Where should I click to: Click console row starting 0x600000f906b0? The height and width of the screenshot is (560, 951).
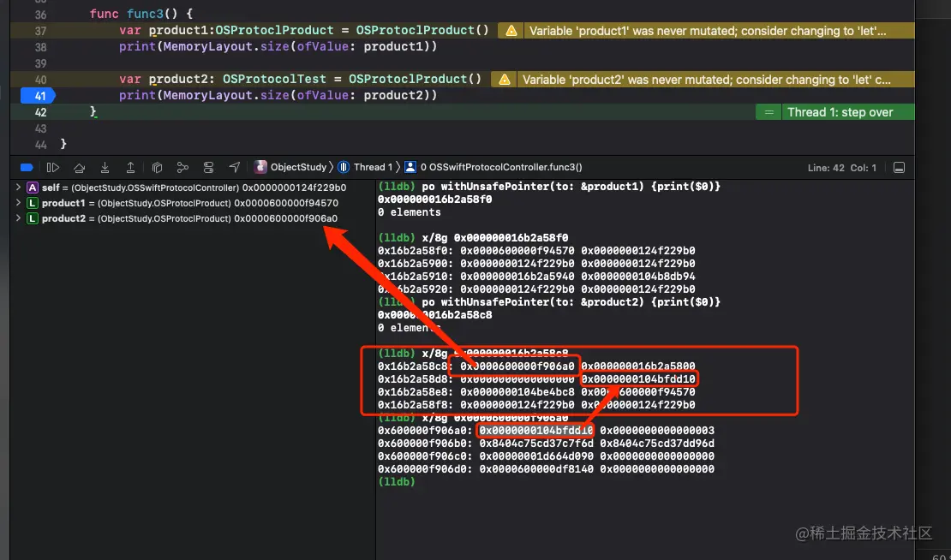tap(546, 444)
